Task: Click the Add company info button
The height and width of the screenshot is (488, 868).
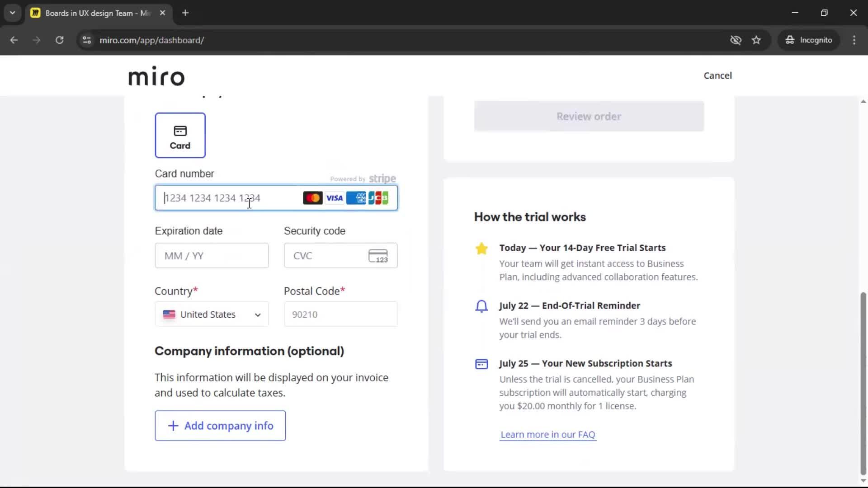Action: coord(220,426)
